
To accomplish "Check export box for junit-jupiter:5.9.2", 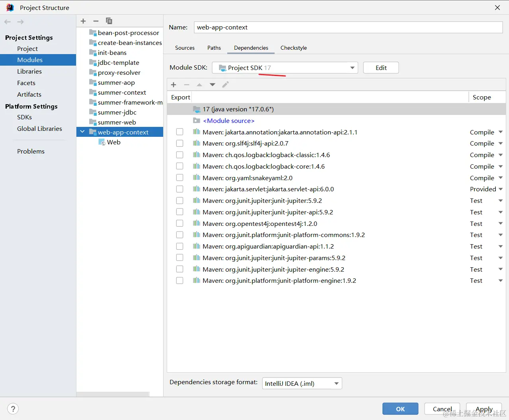I will point(180,200).
